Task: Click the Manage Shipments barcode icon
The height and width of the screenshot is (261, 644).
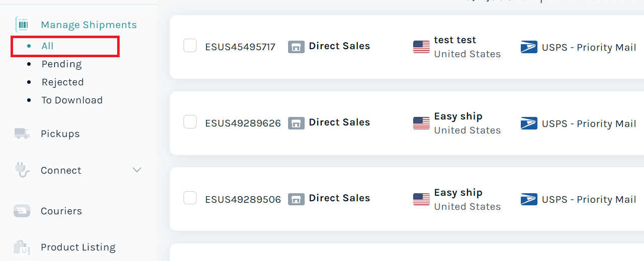Action: pyautogui.click(x=22, y=25)
